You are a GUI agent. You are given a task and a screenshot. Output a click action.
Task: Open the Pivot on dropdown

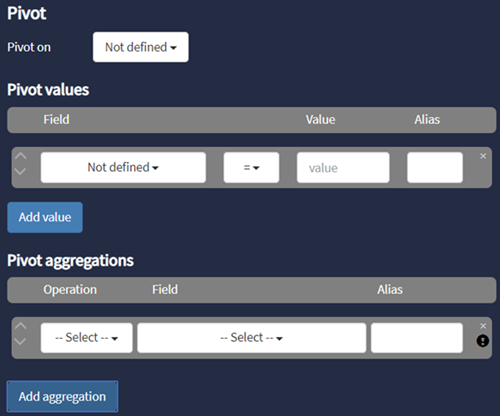pos(141,47)
